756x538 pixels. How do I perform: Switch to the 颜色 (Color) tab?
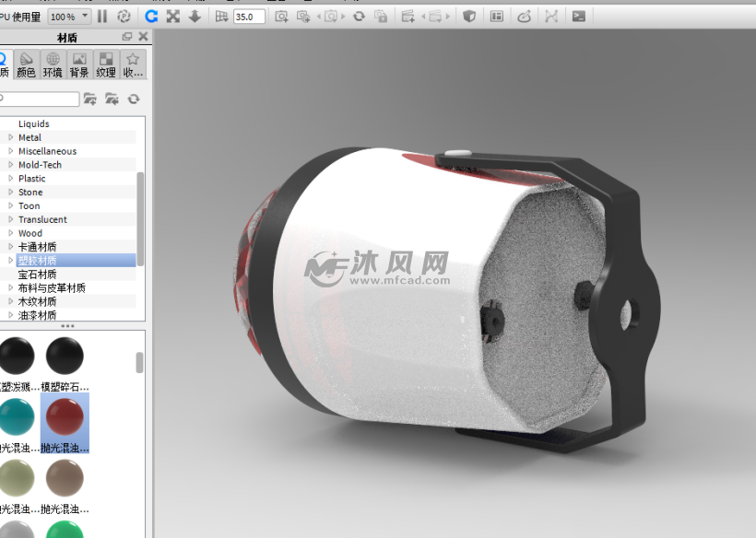26,63
